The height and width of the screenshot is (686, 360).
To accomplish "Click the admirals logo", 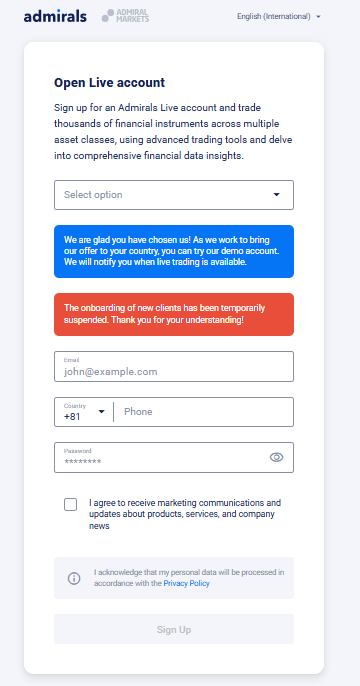I will coord(55,17).
